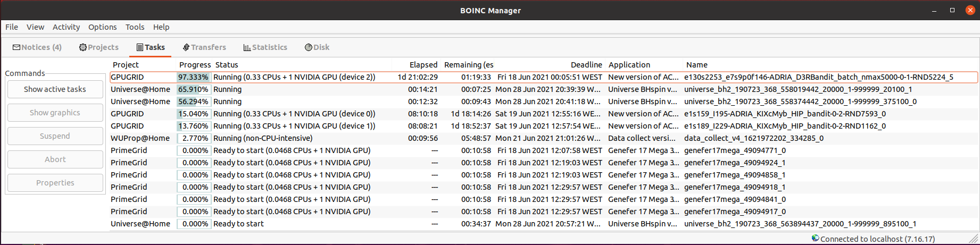
Task: Sort tasks by the Elapsed column header
Action: point(423,65)
